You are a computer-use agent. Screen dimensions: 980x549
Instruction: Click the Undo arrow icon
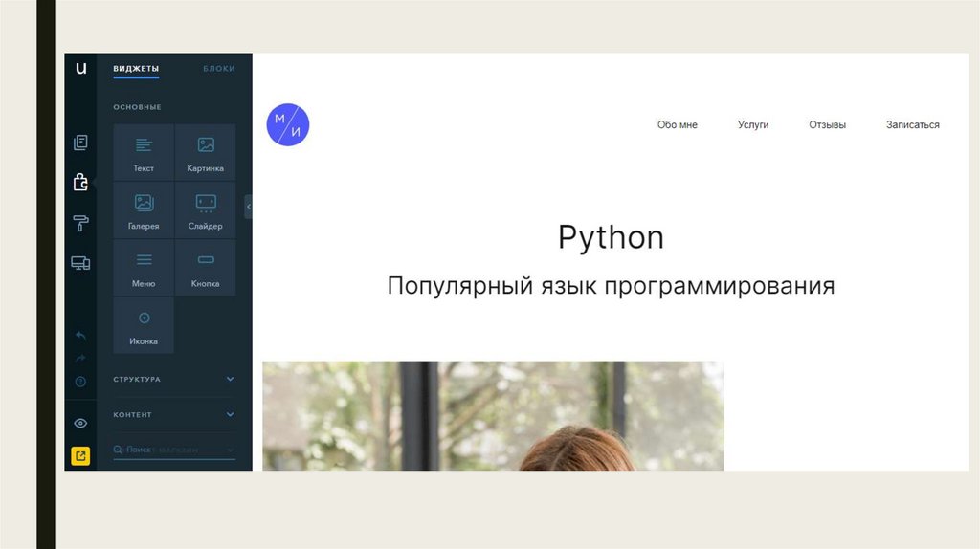click(80, 336)
